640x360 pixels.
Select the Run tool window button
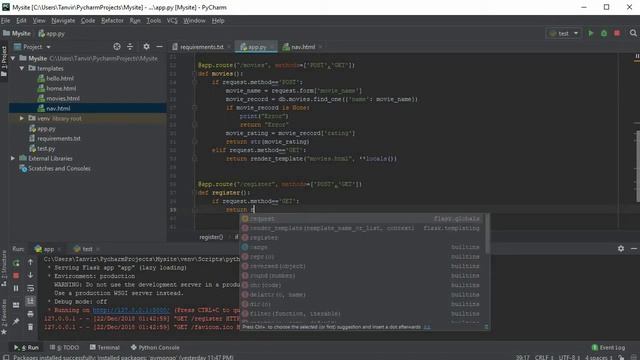[27, 347]
